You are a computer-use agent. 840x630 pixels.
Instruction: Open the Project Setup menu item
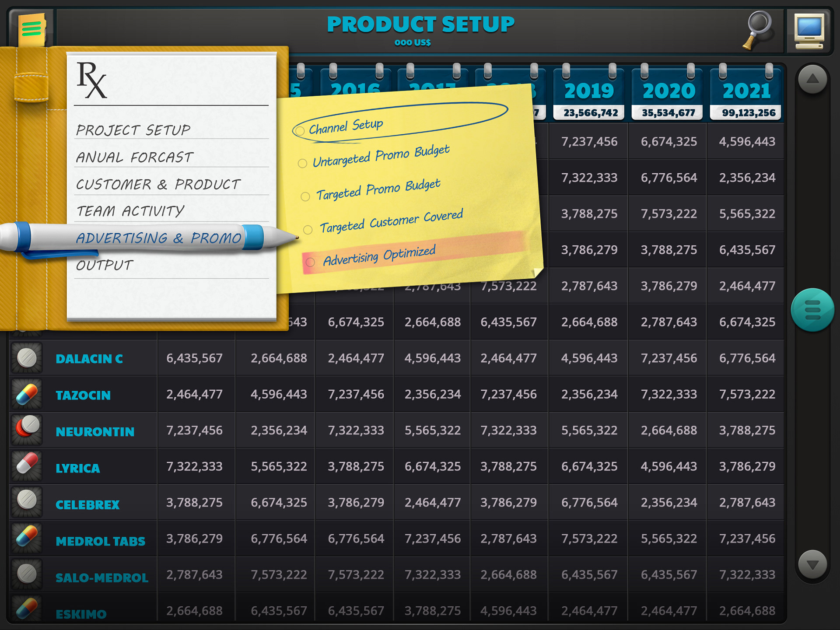[133, 130]
